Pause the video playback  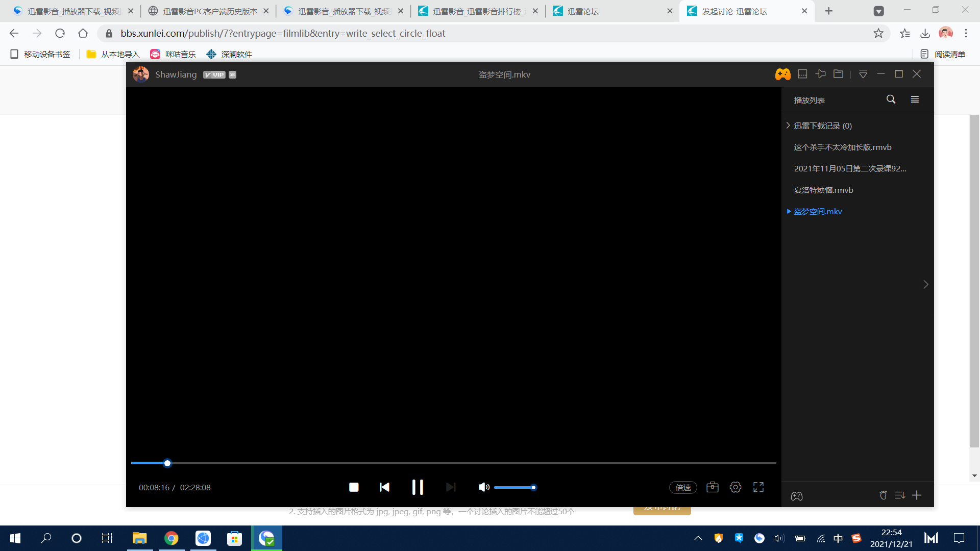click(x=417, y=487)
